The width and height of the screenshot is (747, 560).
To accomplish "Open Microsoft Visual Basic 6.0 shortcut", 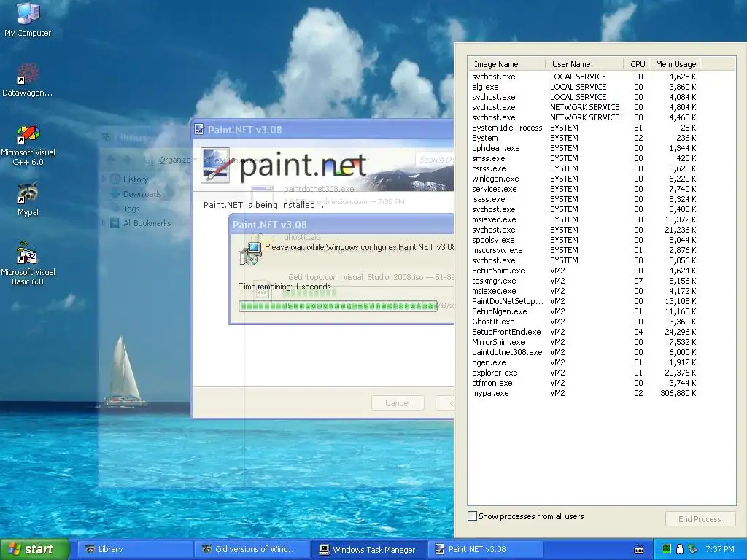I will click(x=28, y=263).
